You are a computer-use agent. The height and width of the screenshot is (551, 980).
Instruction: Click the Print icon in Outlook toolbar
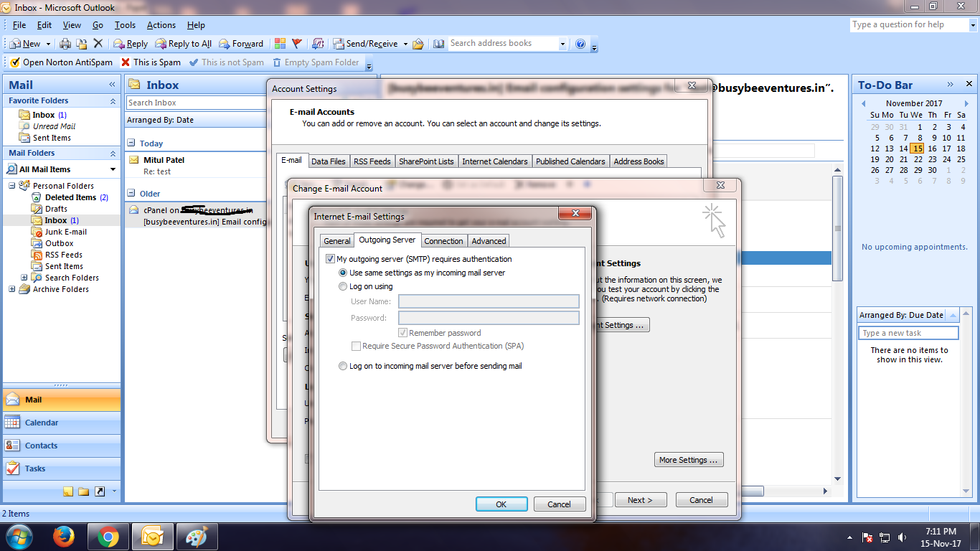(65, 44)
